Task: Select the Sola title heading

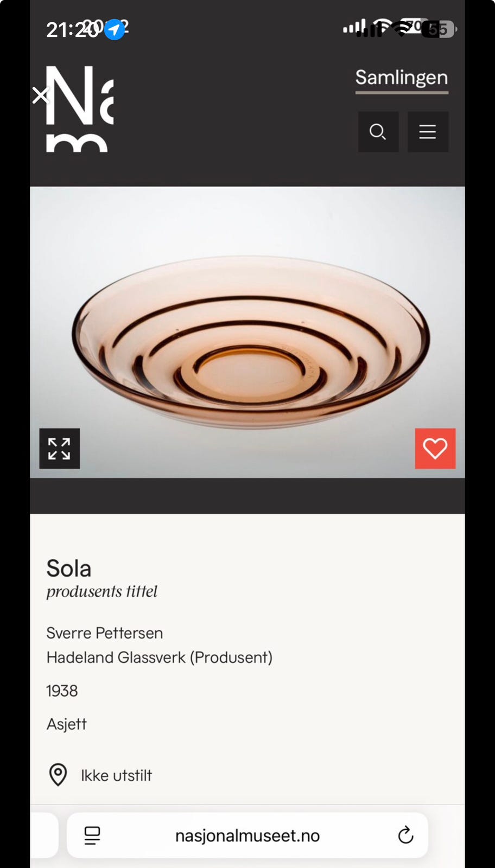Action: tap(69, 569)
